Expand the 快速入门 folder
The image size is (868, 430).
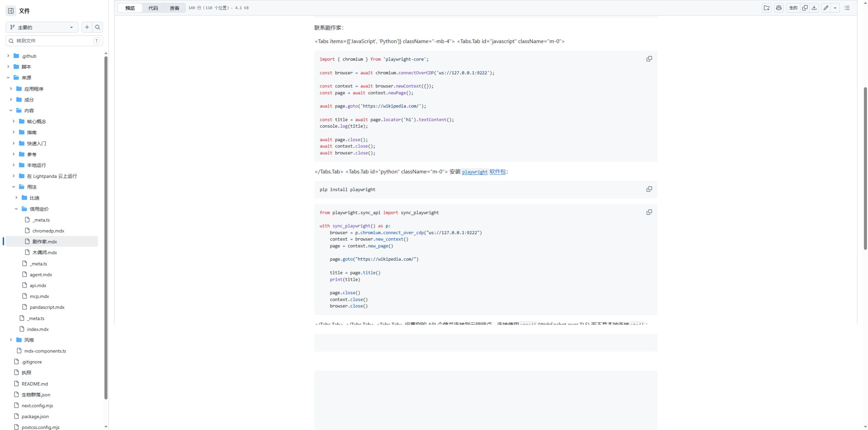(14, 143)
